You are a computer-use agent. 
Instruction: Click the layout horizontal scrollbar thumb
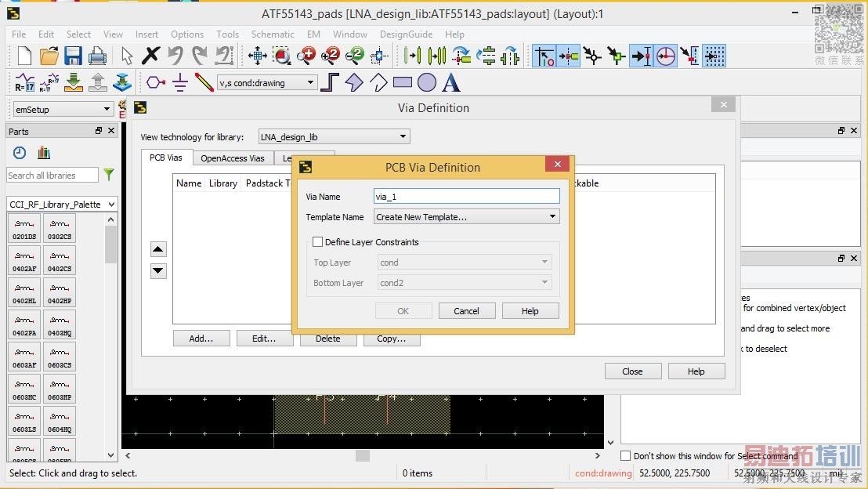(363, 456)
